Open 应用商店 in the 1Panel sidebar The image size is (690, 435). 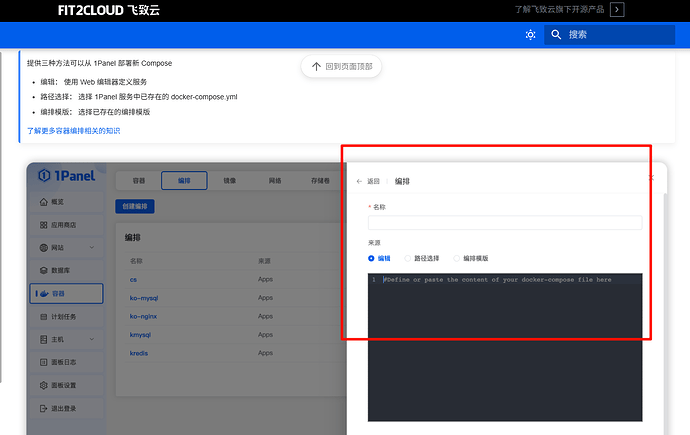[65, 225]
